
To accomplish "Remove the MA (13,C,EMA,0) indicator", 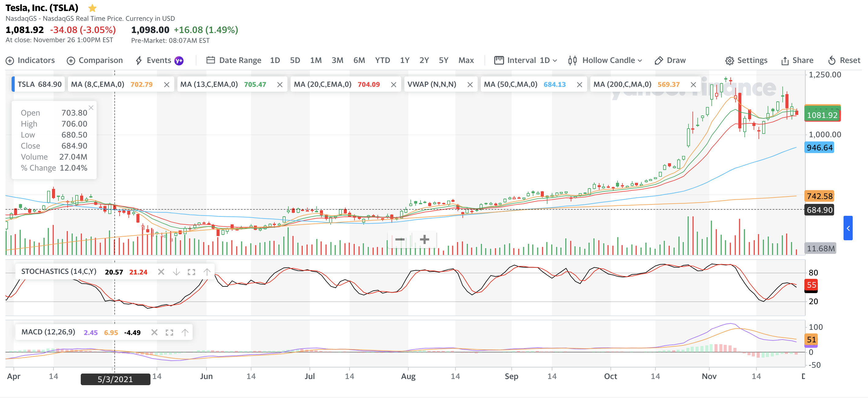I will (x=280, y=84).
